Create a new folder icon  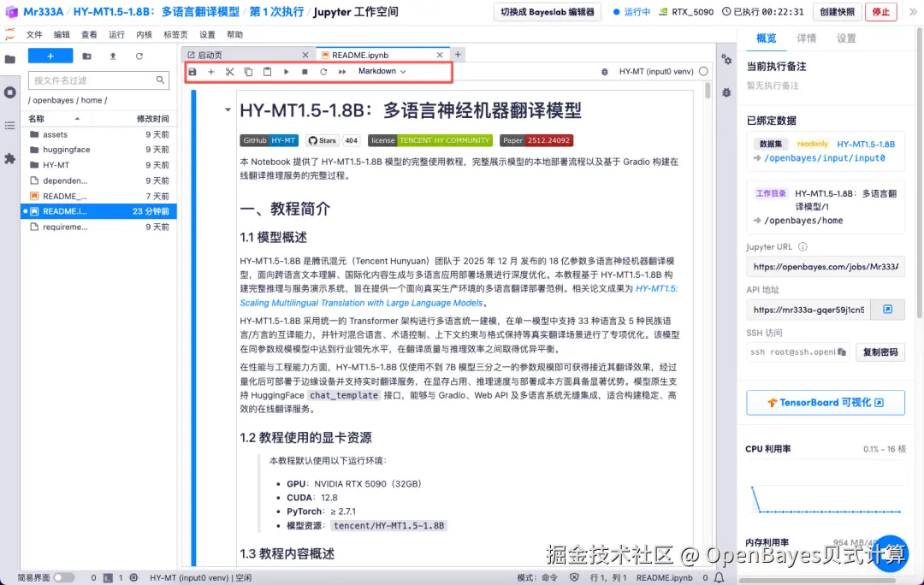[86, 56]
